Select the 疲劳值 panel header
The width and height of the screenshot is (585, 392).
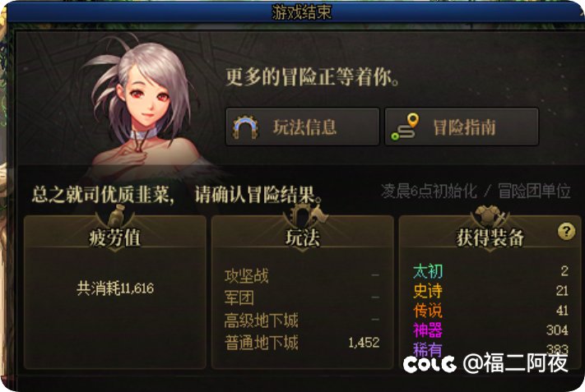[115, 238]
